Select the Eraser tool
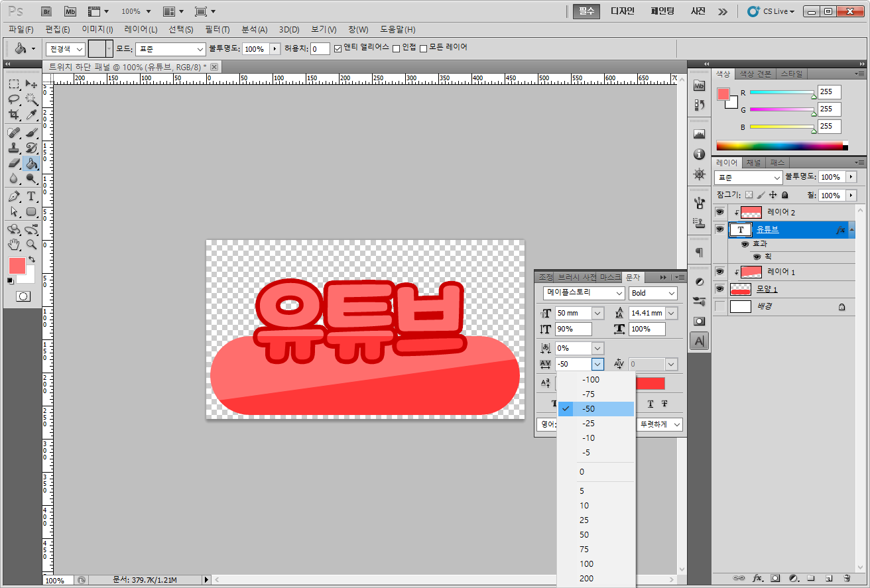Viewport: 870px width, 588px height. click(x=14, y=163)
